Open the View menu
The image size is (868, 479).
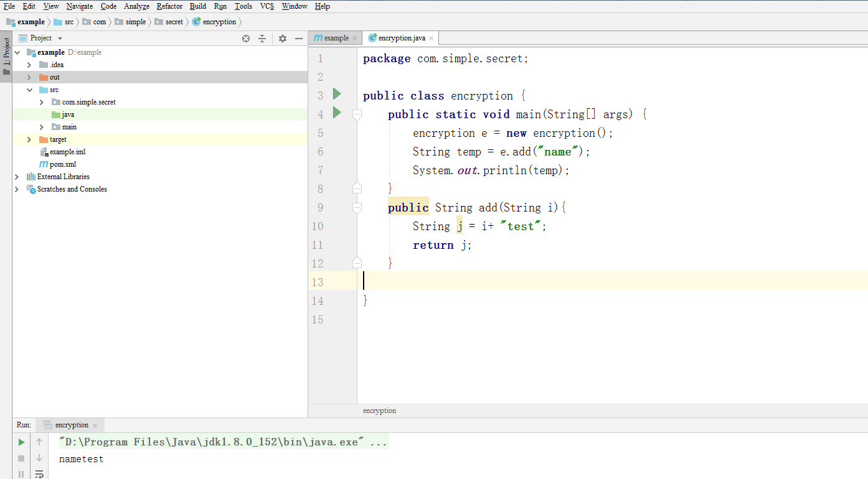(x=51, y=6)
